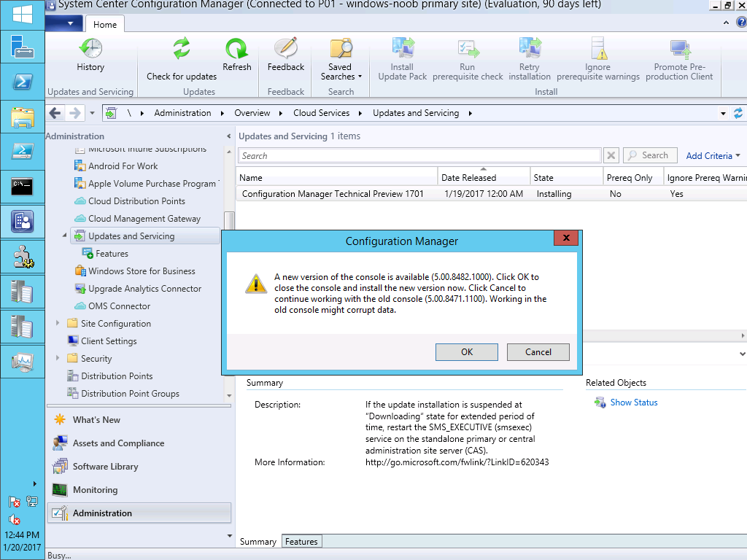Expand the Security folder node
This screenshot has width=747, height=560.
pos(58,358)
